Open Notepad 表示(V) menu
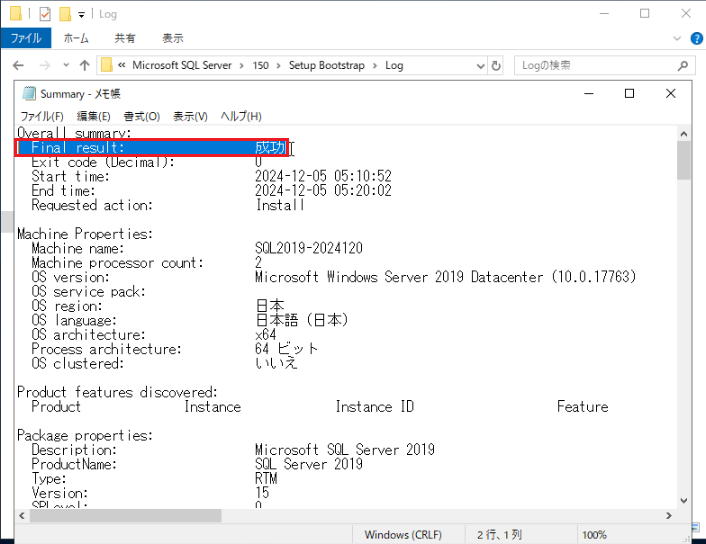This screenshot has width=706, height=544. coord(190,117)
